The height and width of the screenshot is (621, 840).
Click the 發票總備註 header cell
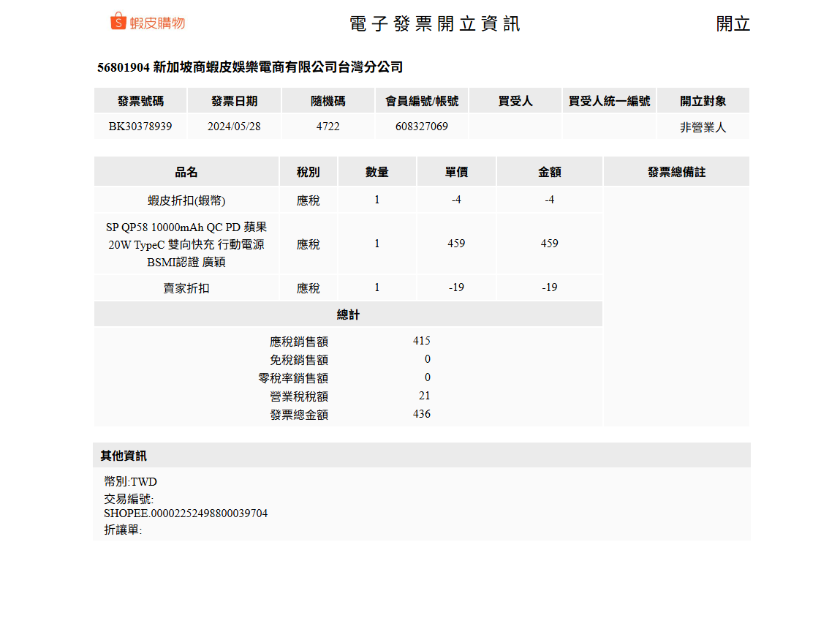(x=676, y=172)
